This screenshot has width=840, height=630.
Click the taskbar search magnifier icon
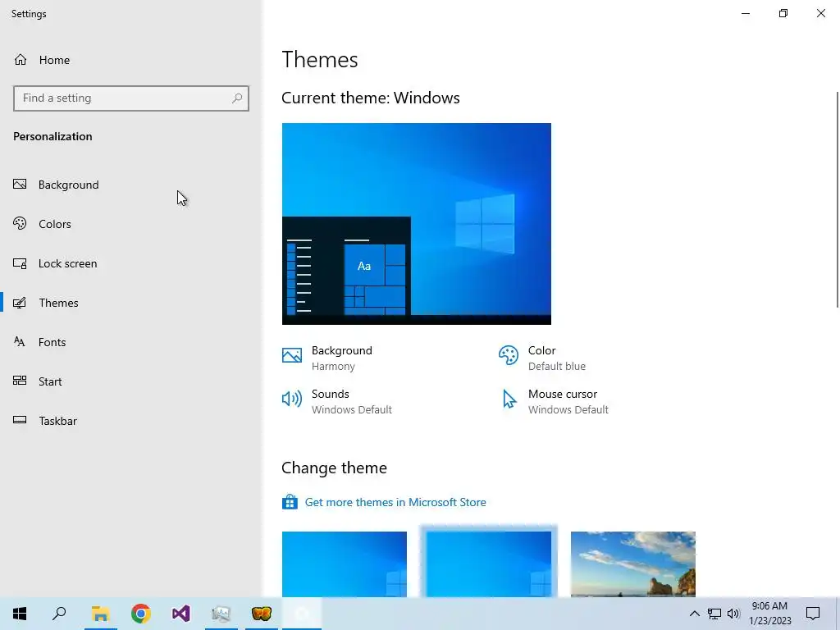click(x=59, y=614)
